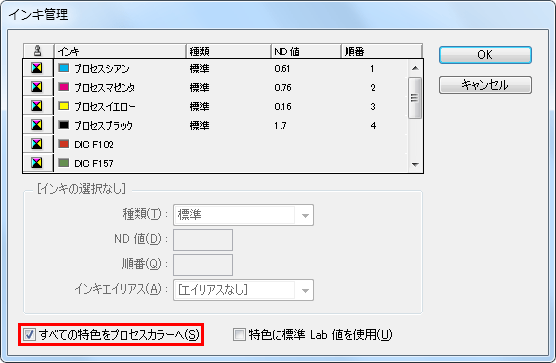556x363 pixels.
Task: Click process icon for プロセスマゼンタ row
Action: coord(37,87)
